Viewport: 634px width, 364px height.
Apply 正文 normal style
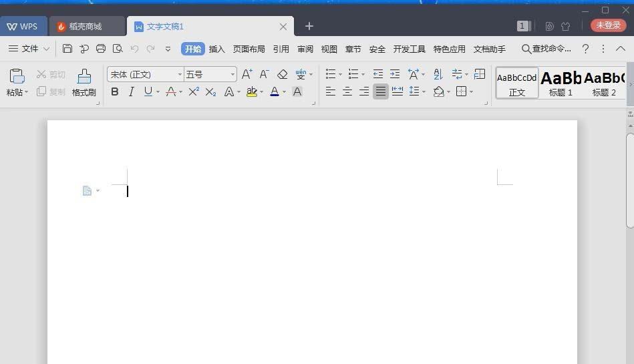[517, 83]
